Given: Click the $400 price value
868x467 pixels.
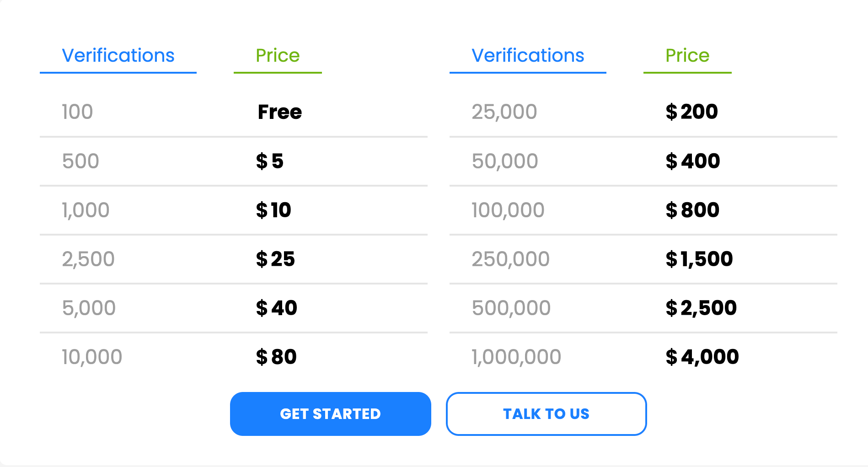Looking at the screenshot, I should [x=692, y=161].
